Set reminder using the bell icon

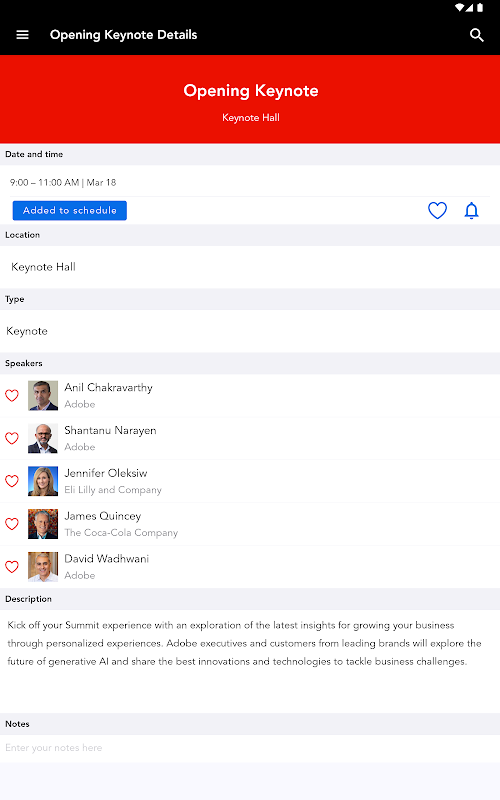click(x=471, y=210)
